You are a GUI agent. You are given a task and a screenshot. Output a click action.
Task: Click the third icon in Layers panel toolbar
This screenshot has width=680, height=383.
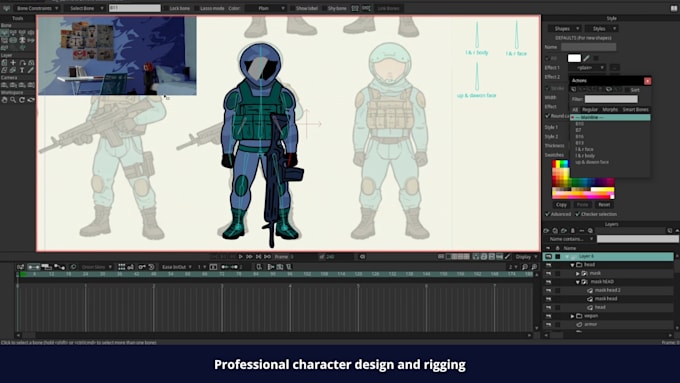pyautogui.click(x=564, y=231)
